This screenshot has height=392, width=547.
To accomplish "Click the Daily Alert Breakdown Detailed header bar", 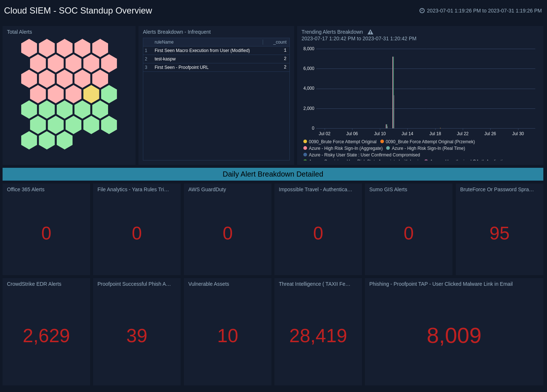I will pyautogui.click(x=273, y=174).
